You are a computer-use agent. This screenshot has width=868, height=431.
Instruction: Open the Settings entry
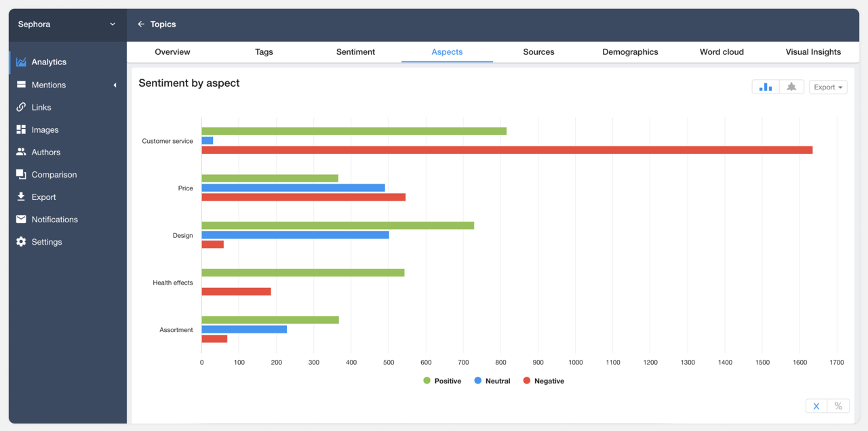(46, 241)
